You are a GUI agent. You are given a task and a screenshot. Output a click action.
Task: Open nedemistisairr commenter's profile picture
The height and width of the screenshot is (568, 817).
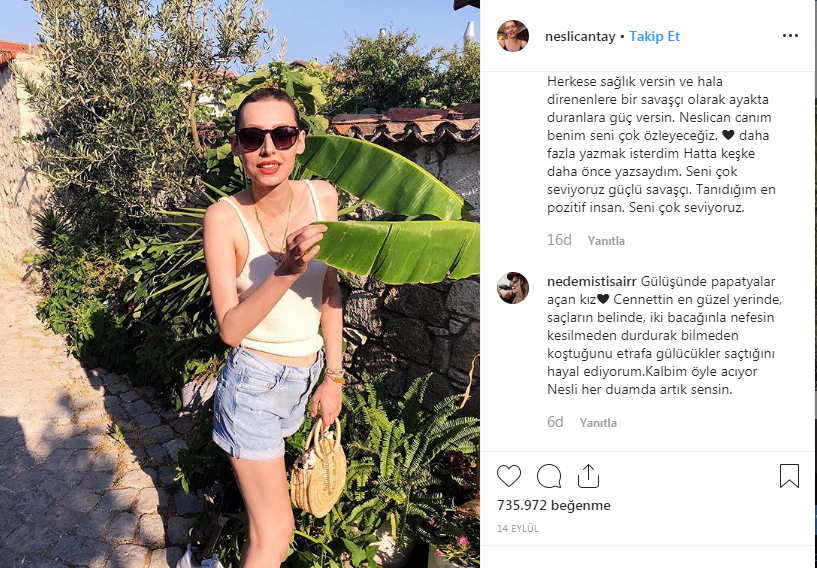pos(513,288)
